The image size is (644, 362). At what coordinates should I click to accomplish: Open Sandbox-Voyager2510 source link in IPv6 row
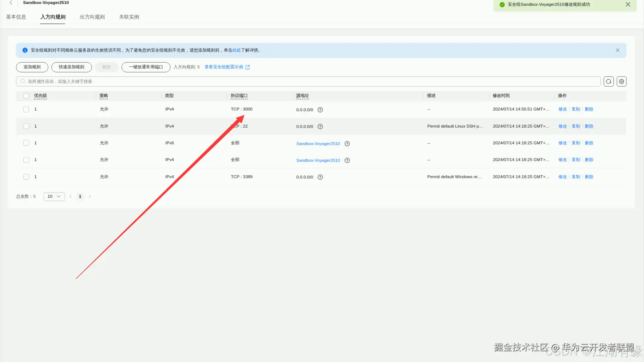tap(318, 144)
